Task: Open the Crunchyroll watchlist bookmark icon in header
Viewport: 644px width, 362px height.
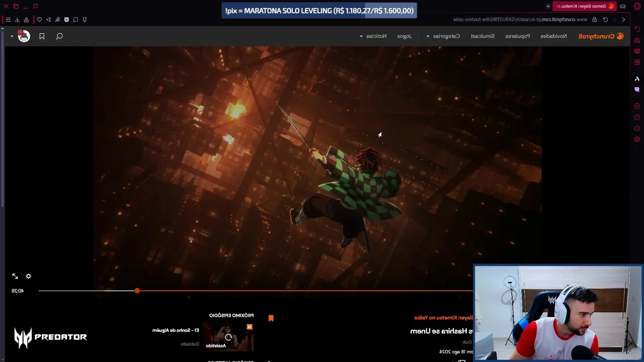Action: tap(42, 36)
